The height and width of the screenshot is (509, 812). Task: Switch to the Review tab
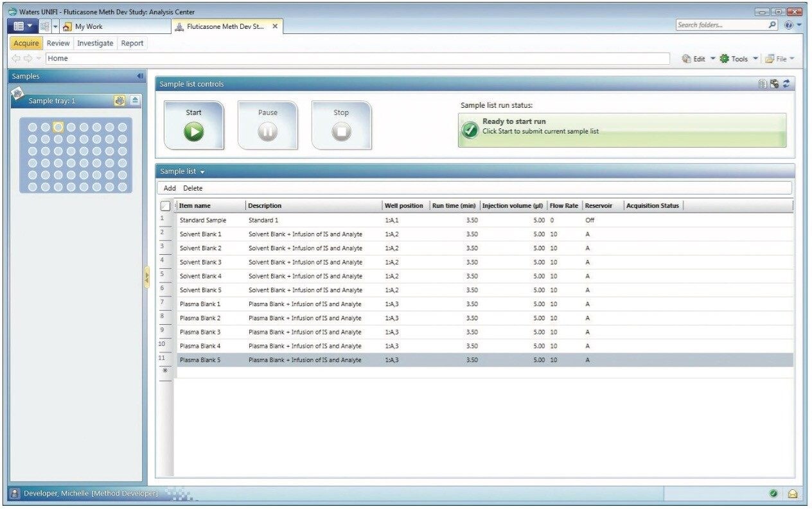coord(58,43)
